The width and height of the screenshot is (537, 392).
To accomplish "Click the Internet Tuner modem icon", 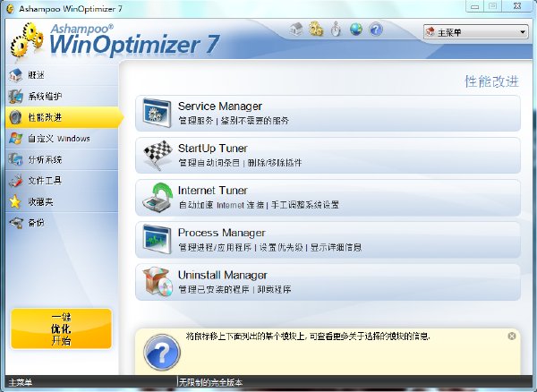I will [158, 197].
